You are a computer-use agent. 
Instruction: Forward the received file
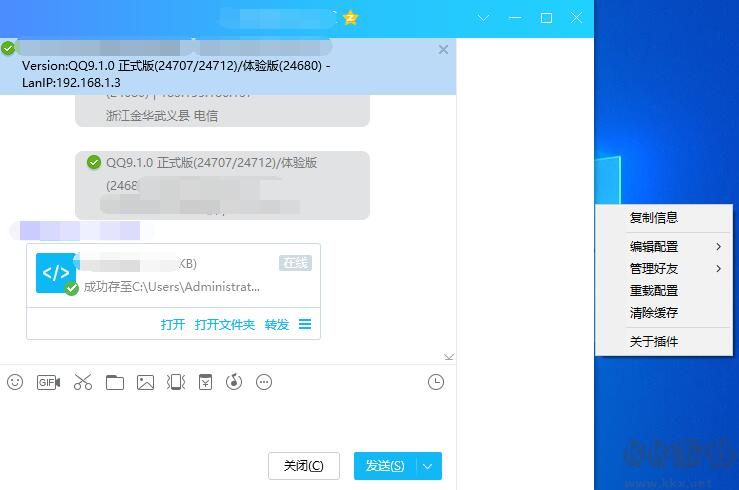[277, 325]
